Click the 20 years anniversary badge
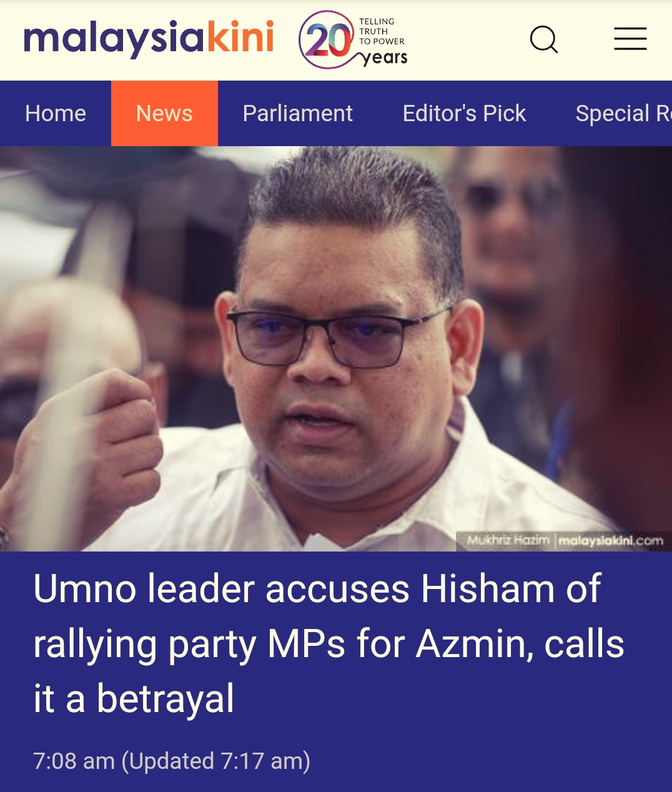 point(353,40)
